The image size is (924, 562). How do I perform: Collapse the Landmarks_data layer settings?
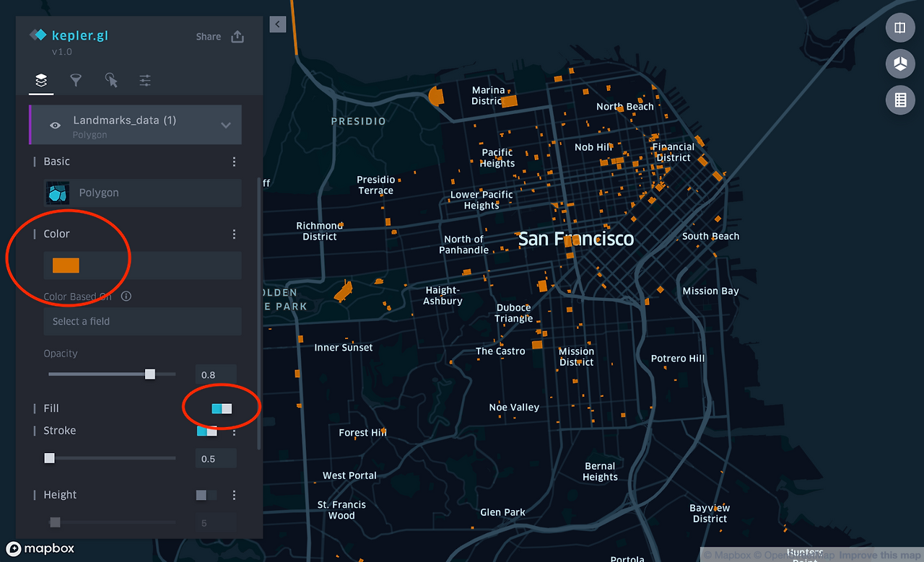click(225, 124)
